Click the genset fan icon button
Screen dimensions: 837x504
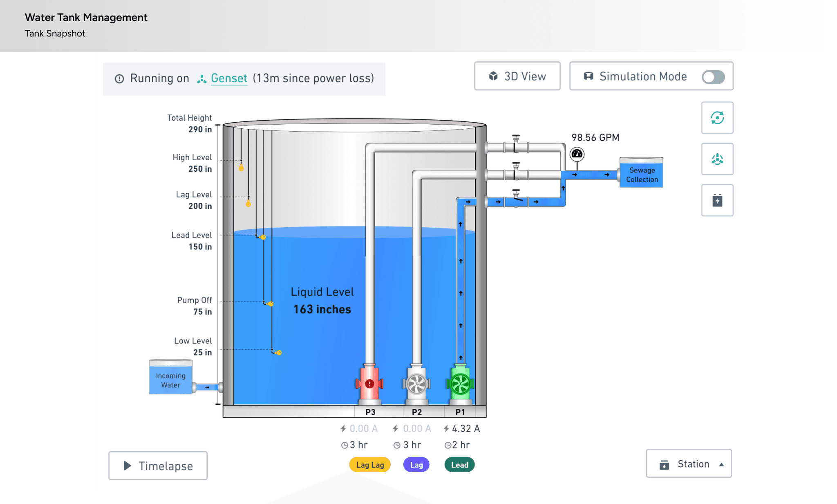(717, 159)
